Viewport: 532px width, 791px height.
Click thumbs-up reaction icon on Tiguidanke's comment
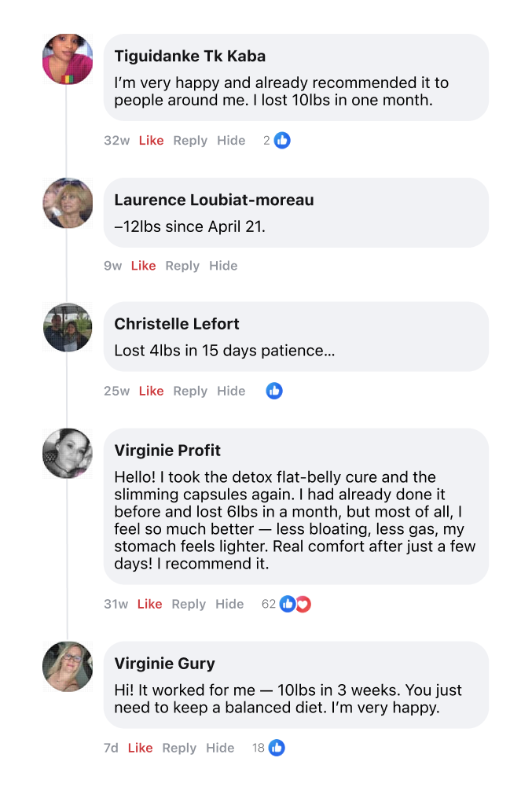pyautogui.click(x=282, y=141)
